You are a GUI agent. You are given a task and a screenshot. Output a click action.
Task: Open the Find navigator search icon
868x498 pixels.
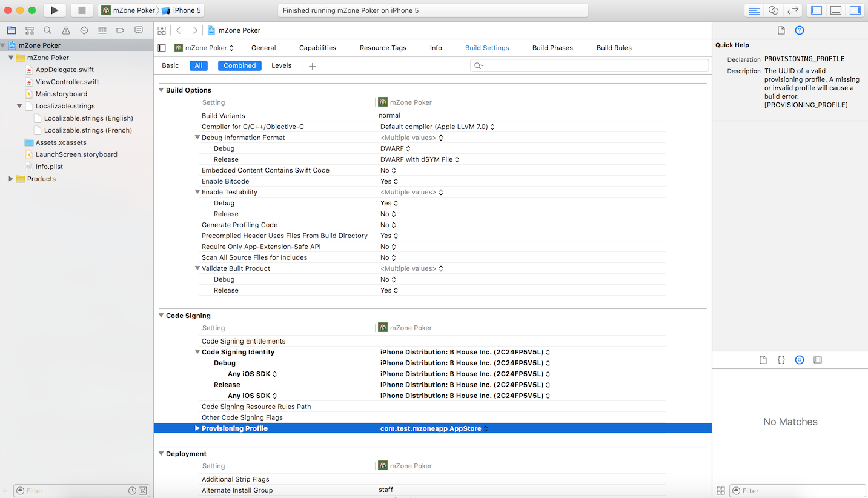click(48, 30)
